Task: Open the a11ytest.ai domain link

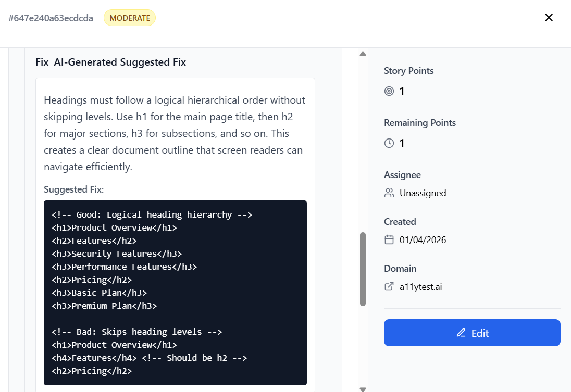Action: point(421,287)
